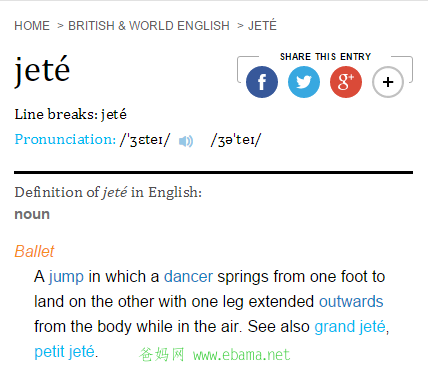Click the large jeté headword
This screenshot has height=367, width=428.
coord(42,70)
